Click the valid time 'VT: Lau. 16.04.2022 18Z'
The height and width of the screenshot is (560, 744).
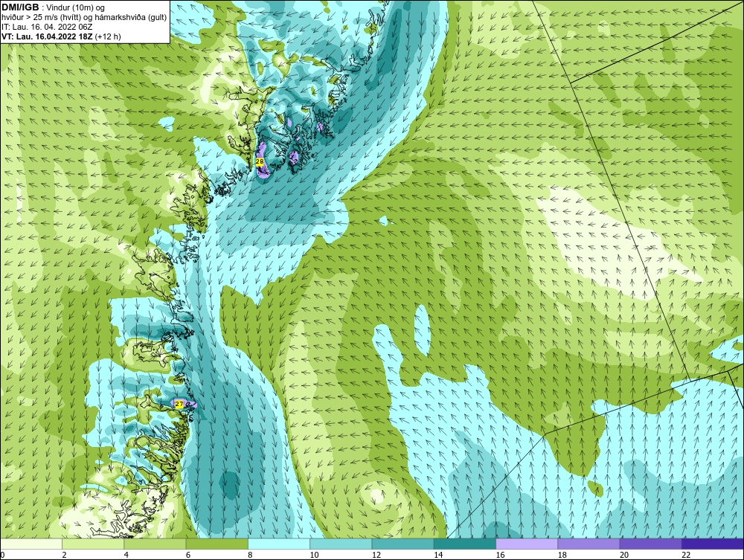tap(48, 36)
